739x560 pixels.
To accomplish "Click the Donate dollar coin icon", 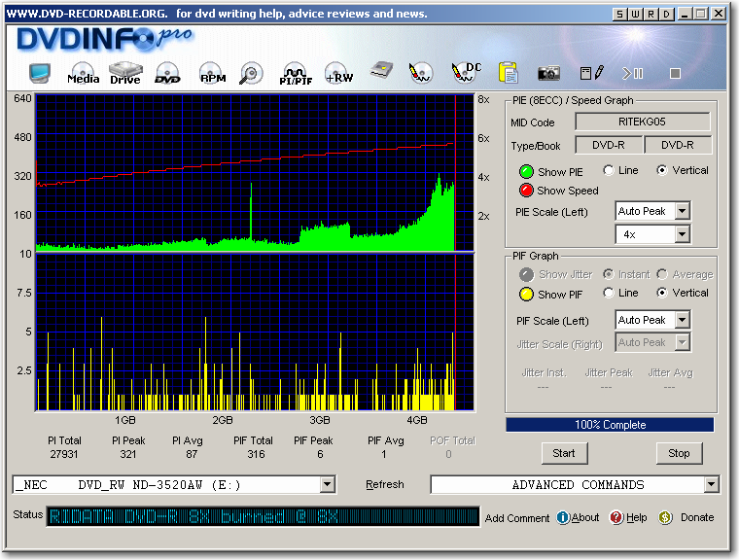I will coord(665,517).
